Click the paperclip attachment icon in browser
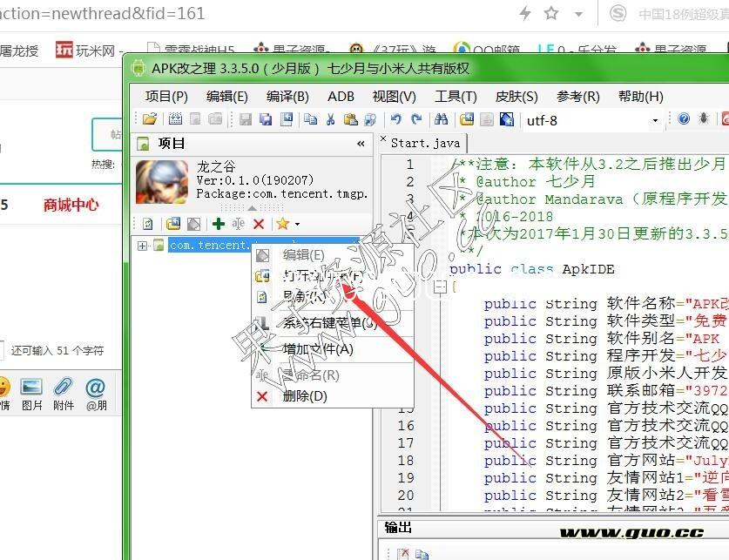 coord(64,387)
